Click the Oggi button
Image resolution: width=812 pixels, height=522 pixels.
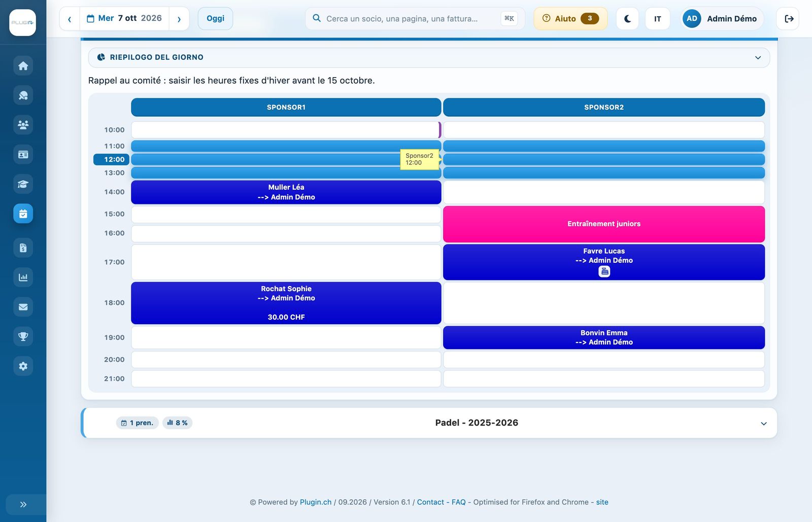click(215, 19)
